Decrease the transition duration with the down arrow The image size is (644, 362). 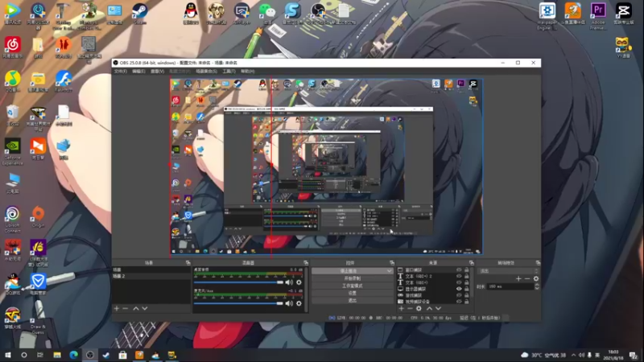click(536, 288)
